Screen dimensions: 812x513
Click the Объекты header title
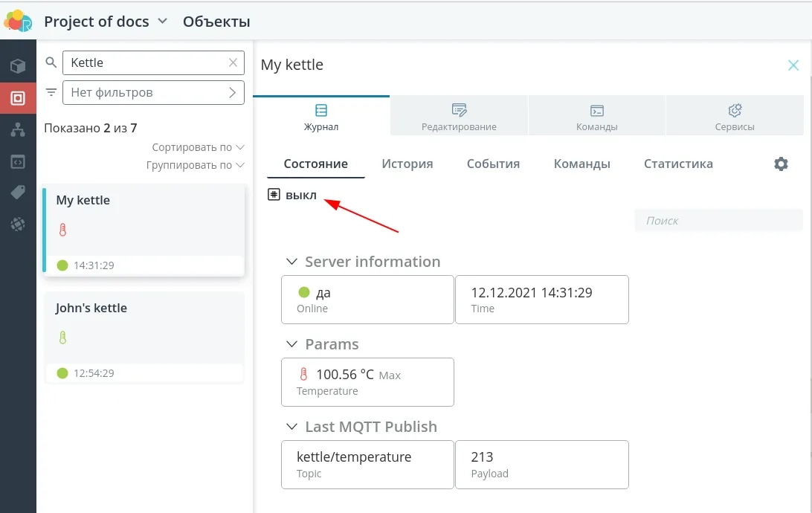[x=216, y=22]
